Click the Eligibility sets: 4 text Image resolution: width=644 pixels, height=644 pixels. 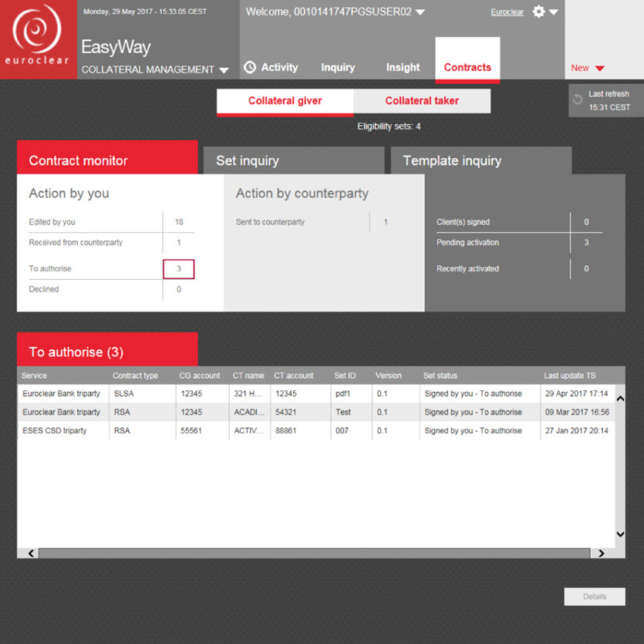[389, 126]
